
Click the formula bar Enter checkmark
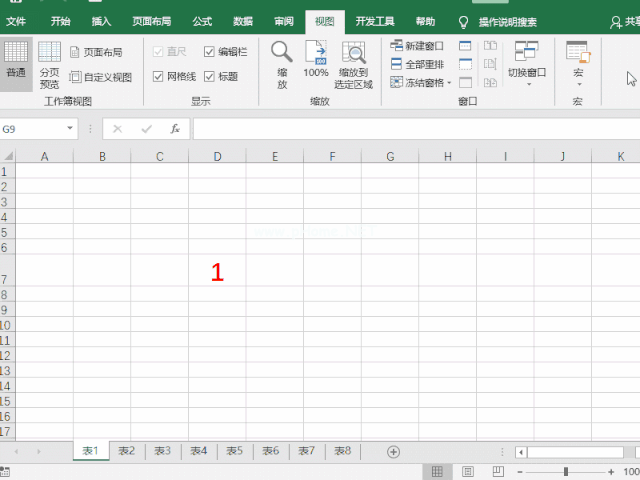(x=147, y=129)
